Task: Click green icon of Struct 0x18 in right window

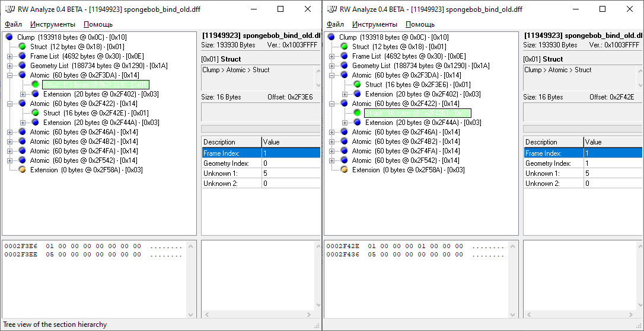Action: [345, 46]
